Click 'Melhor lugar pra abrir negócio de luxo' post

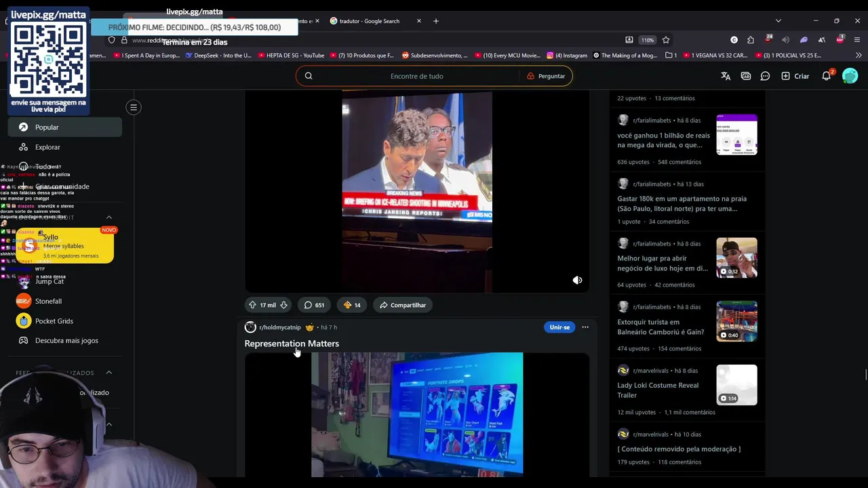pyautogui.click(x=663, y=263)
